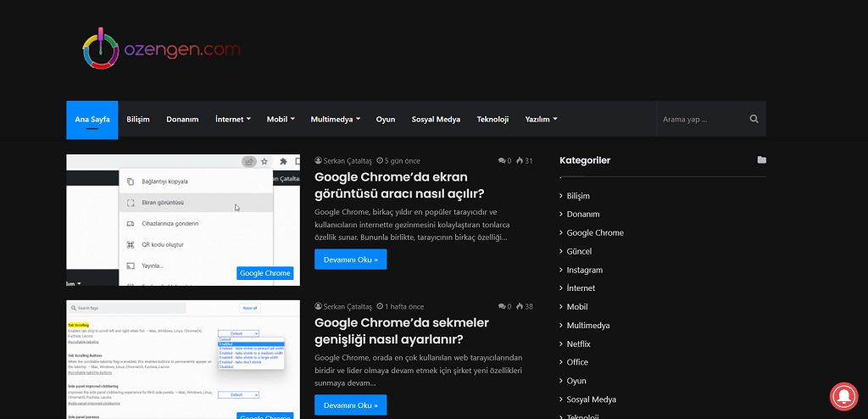Click flame views icon on second article
868x419 pixels.
(520, 306)
